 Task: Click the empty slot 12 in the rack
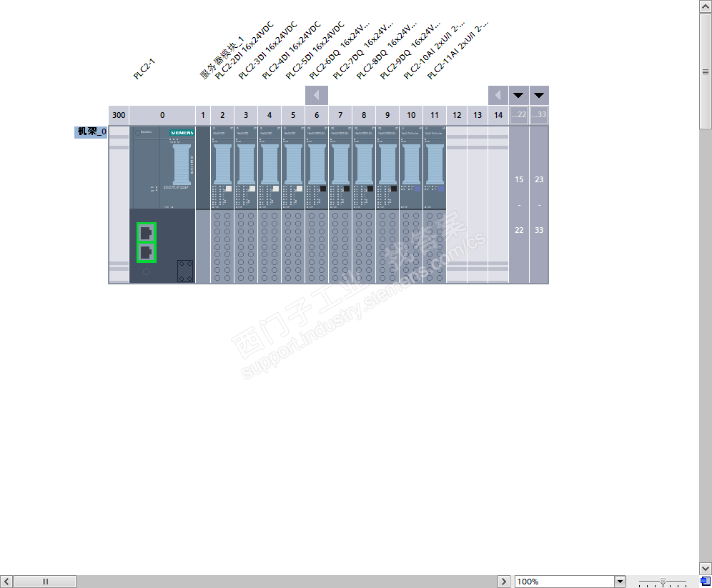[x=457, y=204]
